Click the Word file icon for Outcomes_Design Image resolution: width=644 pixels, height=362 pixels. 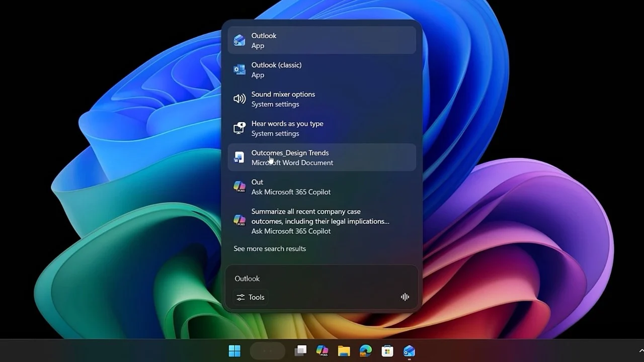[x=239, y=157]
